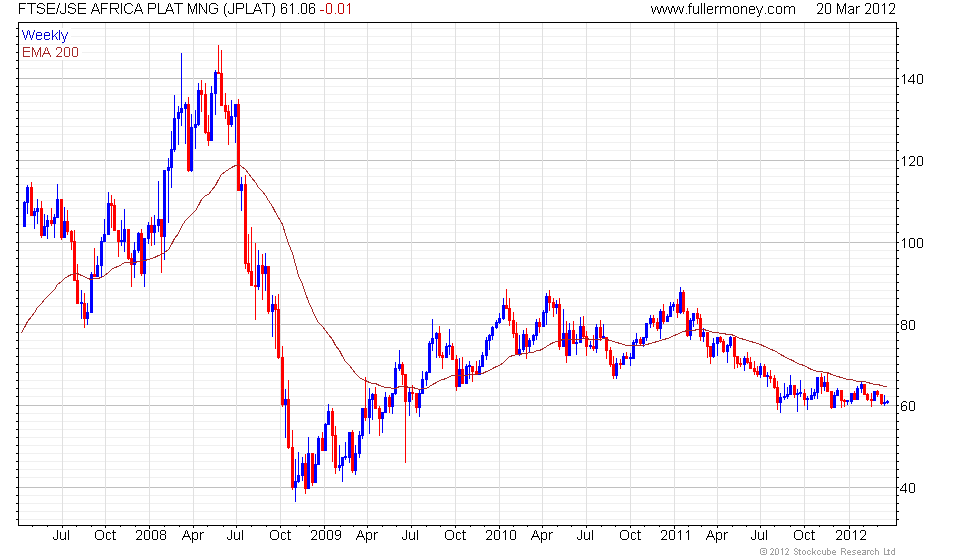Screen dimensions: 980x560
Task: Click the lowest candlestick near 37 in late 2008
Action: tap(295, 481)
